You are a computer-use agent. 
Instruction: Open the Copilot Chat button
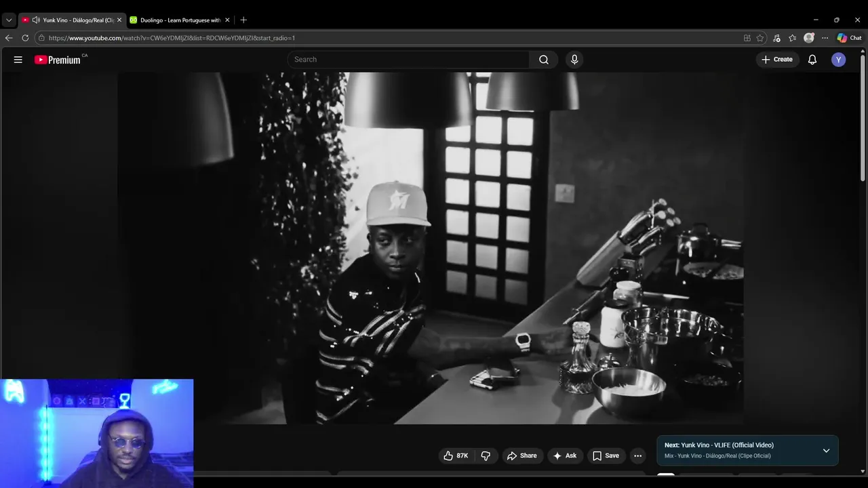tap(849, 38)
